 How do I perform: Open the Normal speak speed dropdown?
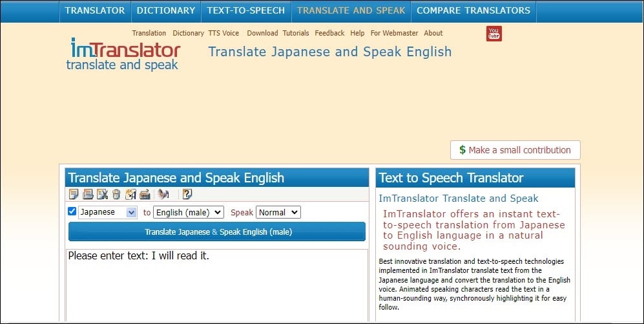click(278, 212)
